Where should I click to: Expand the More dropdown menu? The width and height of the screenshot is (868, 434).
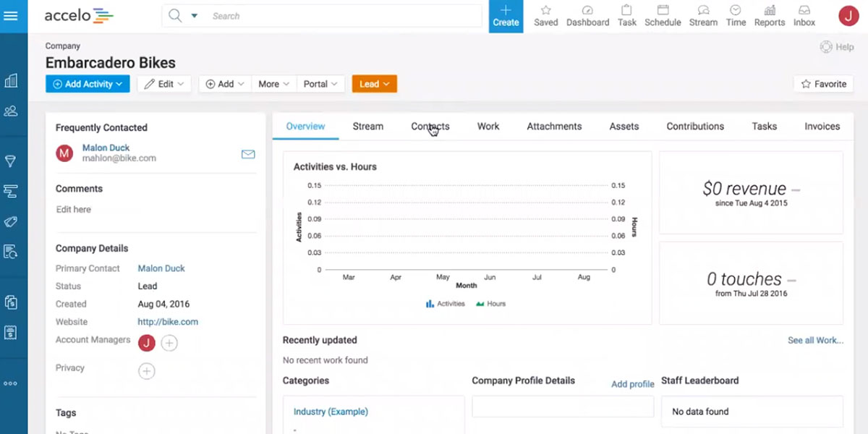tap(273, 84)
